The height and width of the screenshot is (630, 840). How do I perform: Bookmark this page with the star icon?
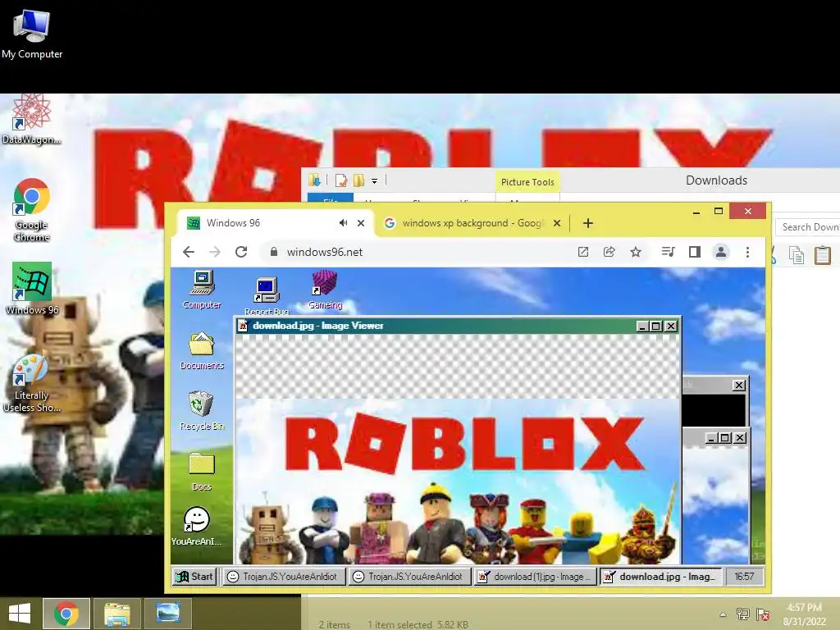click(x=636, y=252)
